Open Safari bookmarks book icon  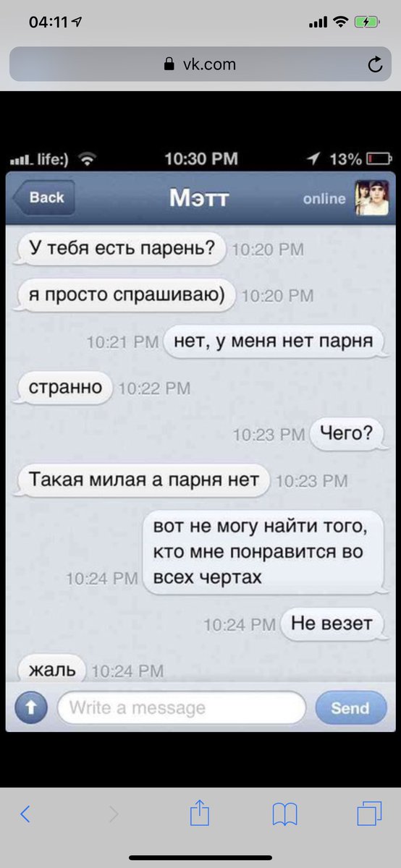285,814
